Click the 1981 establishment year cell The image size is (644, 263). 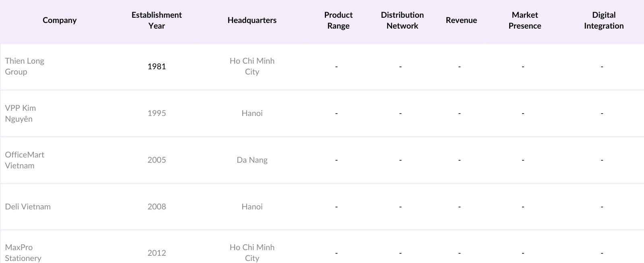[x=157, y=66]
